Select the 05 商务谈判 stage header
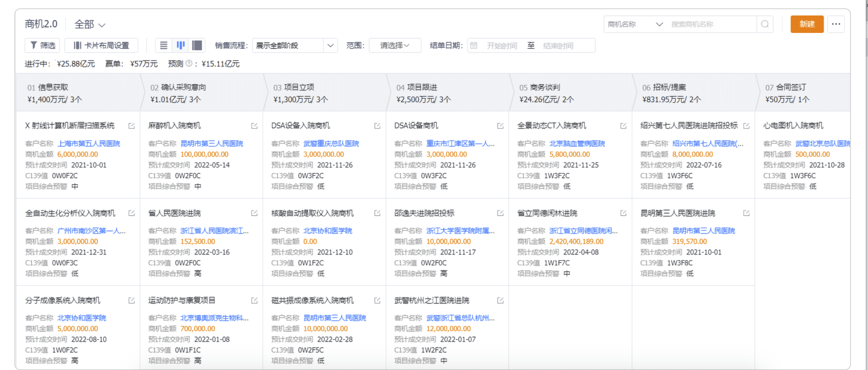Viewport: 868px width, 370px height. pos(571,93)
